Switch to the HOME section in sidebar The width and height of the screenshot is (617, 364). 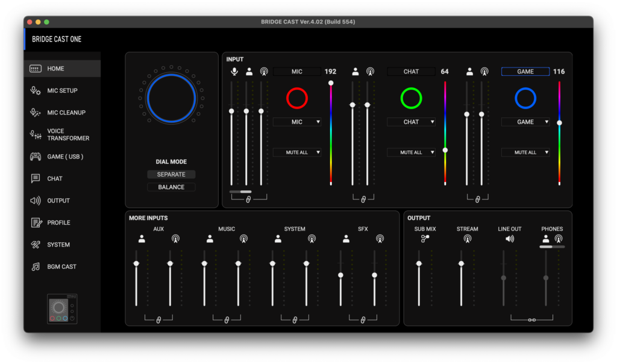(62, 68)
